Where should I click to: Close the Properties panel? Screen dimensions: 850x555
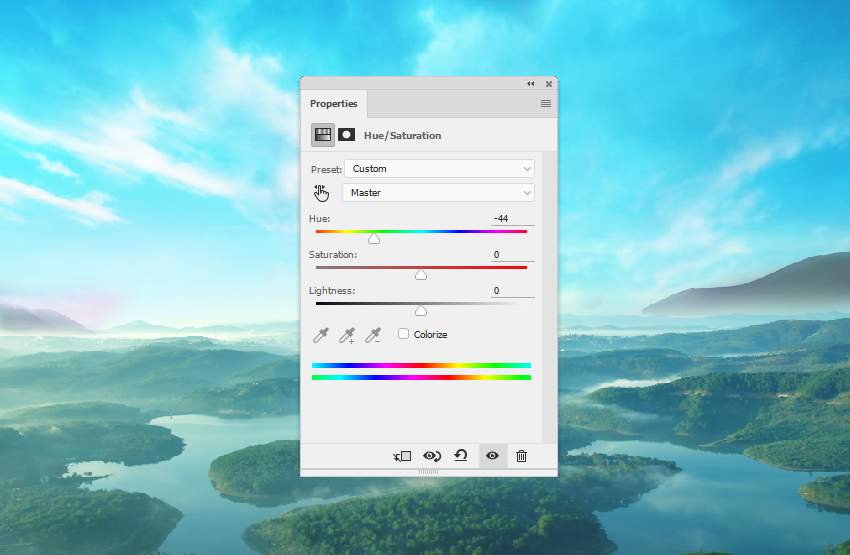tap(549, 83)
